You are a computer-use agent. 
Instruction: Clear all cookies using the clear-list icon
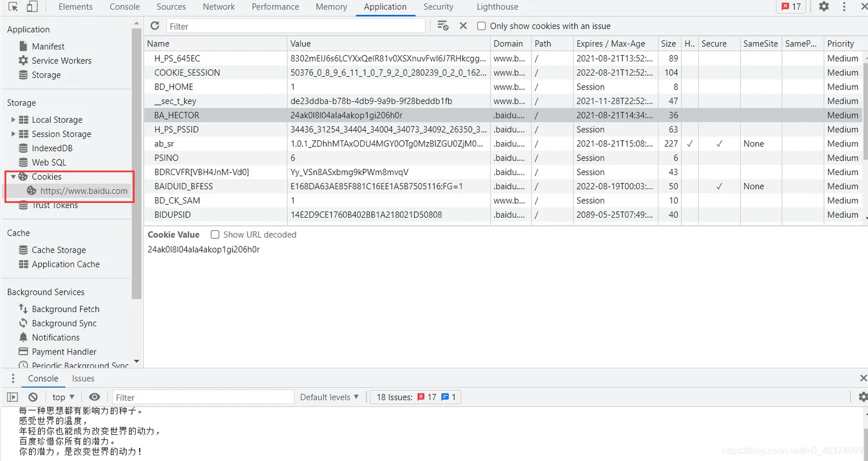coord(443,25)
